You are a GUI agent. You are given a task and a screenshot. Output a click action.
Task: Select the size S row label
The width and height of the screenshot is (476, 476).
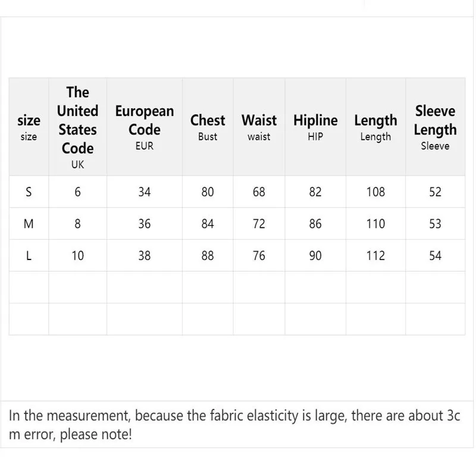[29, 192]
